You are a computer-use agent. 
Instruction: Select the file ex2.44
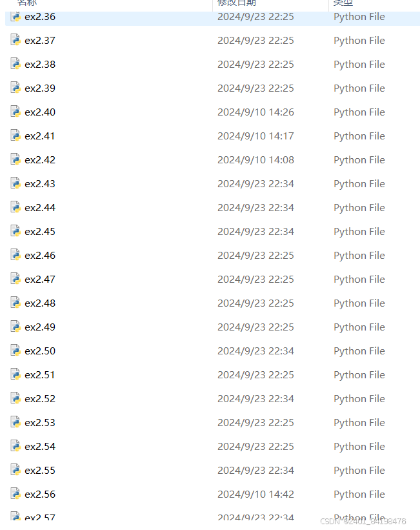pyautogui.click(x=39, y=207)
